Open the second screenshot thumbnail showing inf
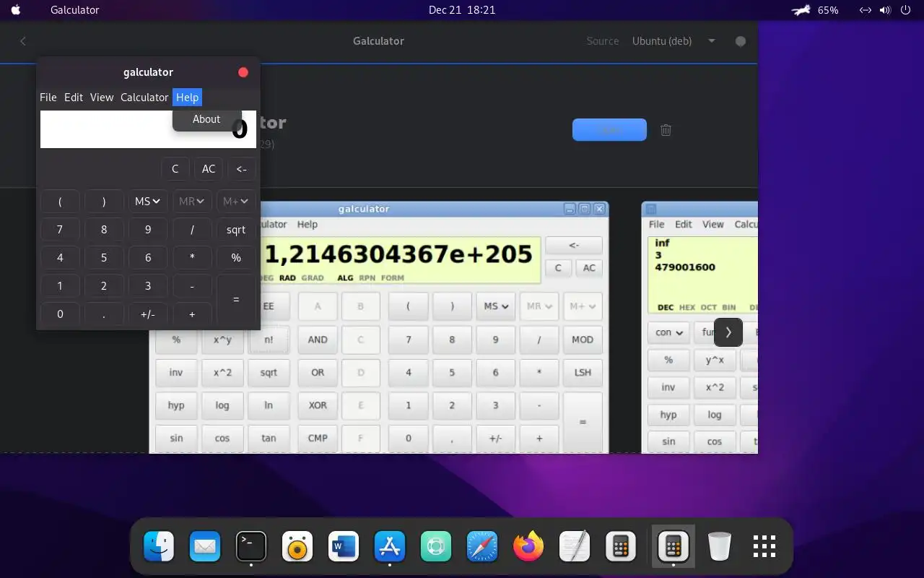924x578 pixels. click(699, 327)
